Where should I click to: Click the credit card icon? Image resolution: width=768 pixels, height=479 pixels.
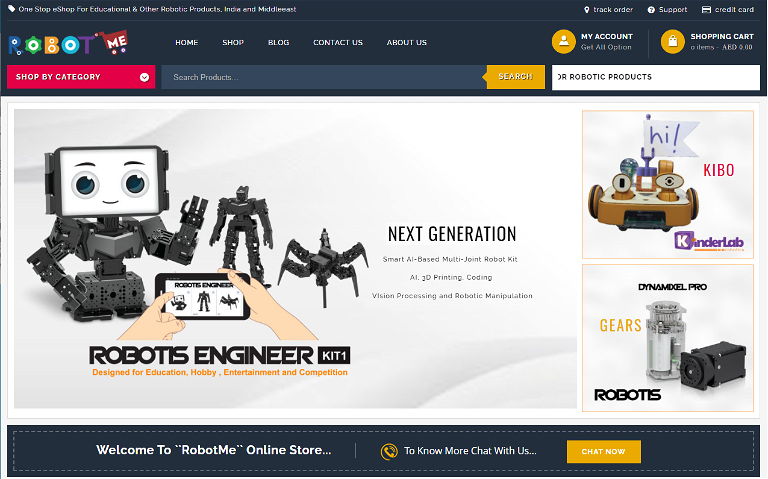(706, 10)
